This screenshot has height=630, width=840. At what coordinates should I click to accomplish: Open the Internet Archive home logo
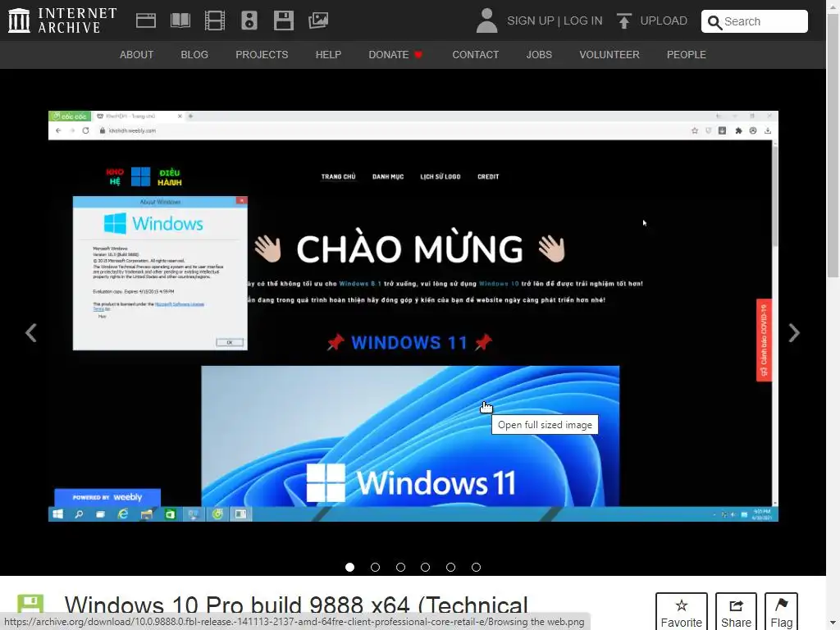pos(62,21)
